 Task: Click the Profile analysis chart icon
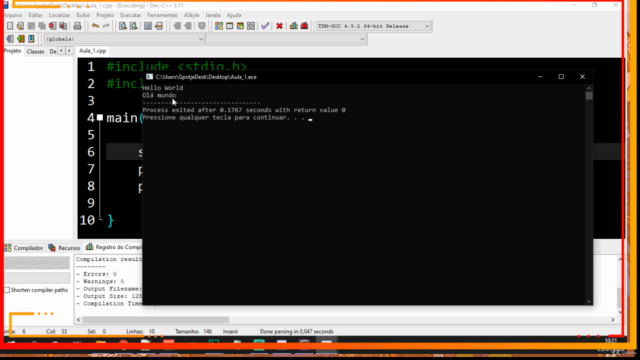pos(293,26)
